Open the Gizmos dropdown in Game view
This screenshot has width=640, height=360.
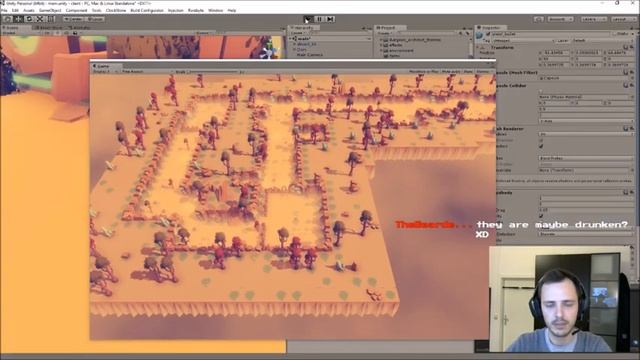[x=484, y=71]
